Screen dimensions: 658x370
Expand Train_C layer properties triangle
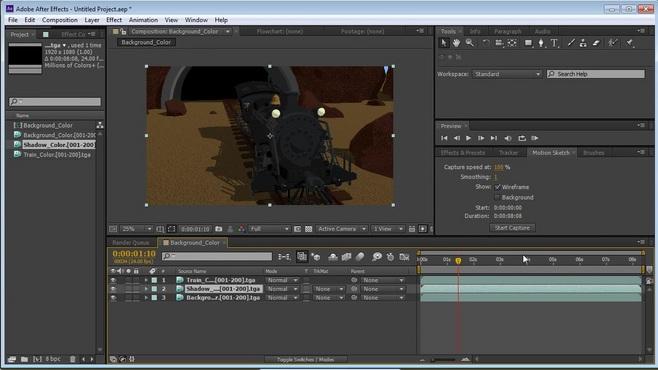(146, 280)
